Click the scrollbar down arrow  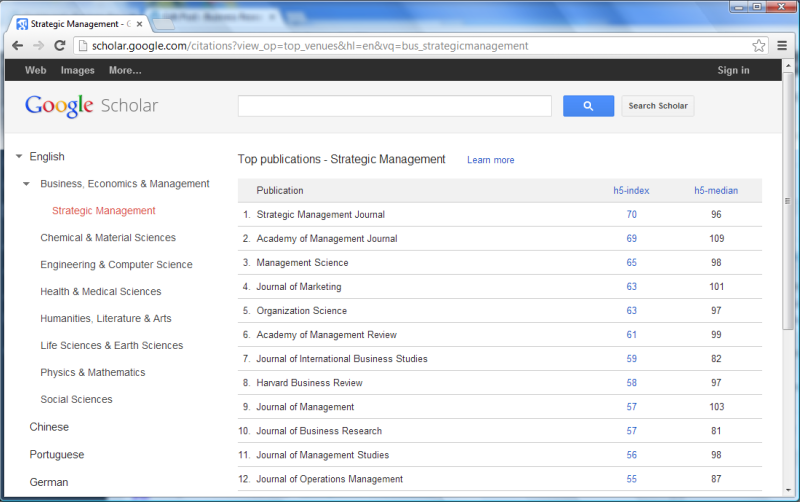pos(788,490)
